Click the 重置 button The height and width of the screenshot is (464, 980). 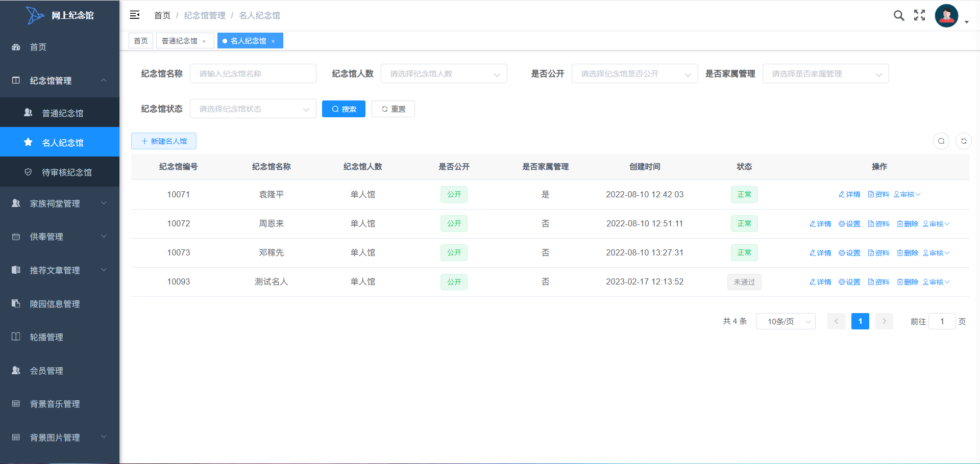393,109
